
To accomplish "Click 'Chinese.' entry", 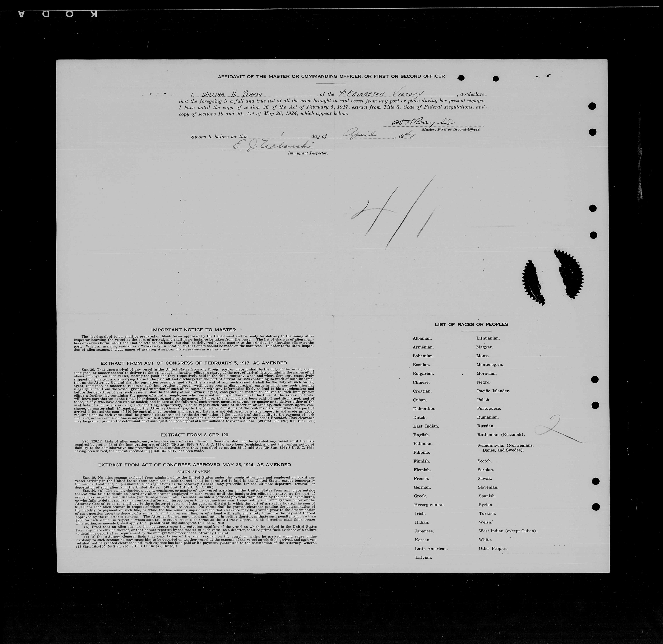I will pyautogui.click(x=421, y=382).
